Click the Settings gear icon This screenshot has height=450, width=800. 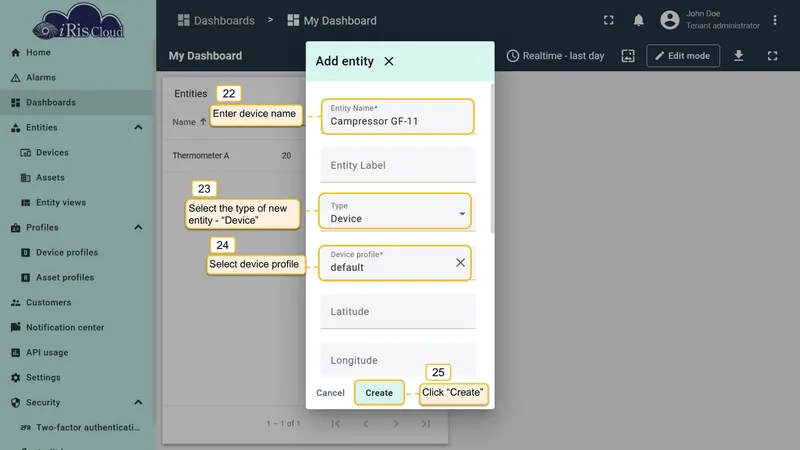point(15,378)
